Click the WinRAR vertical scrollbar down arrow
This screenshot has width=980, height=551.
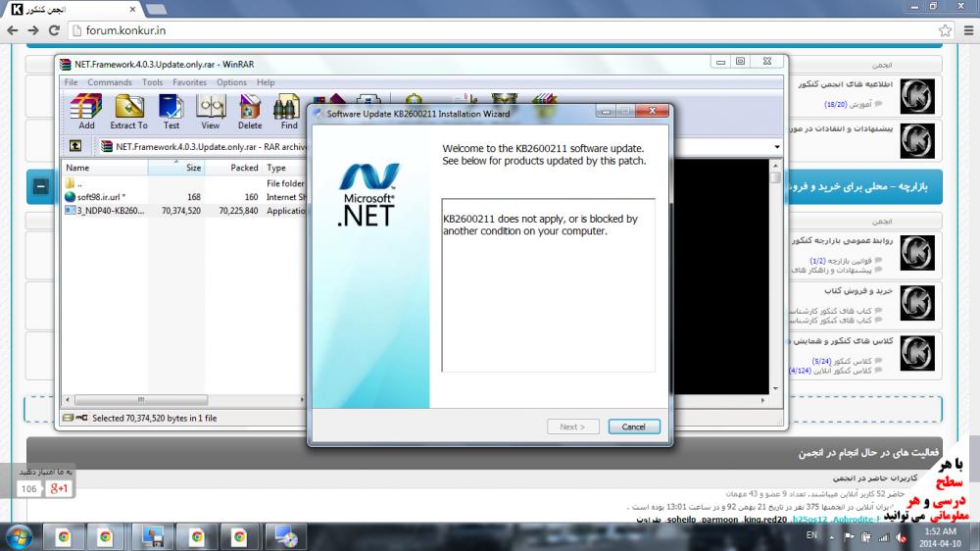775,388
